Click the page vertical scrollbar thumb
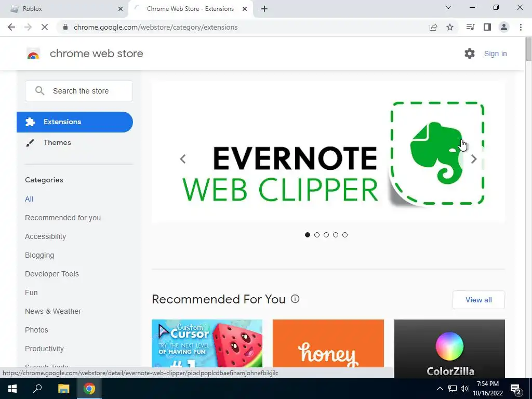 pos(528,49)
